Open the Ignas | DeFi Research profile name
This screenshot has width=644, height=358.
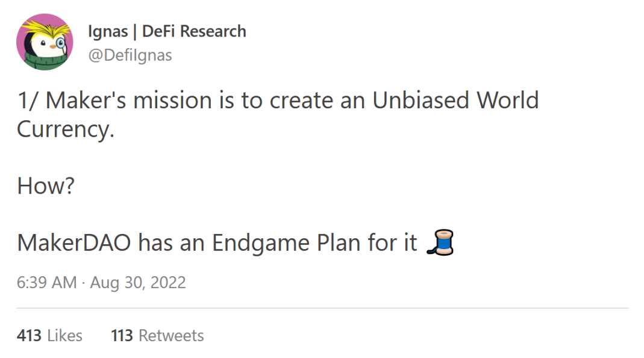[x=167, y=31]
